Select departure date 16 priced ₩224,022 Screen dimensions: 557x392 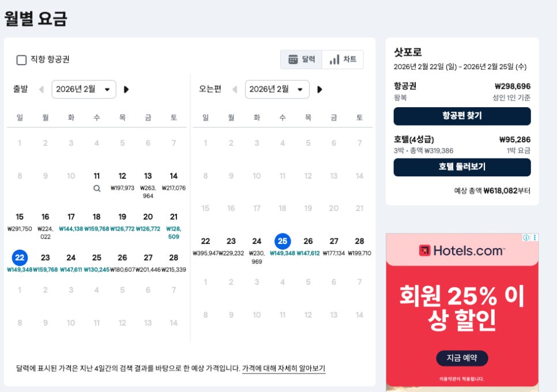click(46, 226)
